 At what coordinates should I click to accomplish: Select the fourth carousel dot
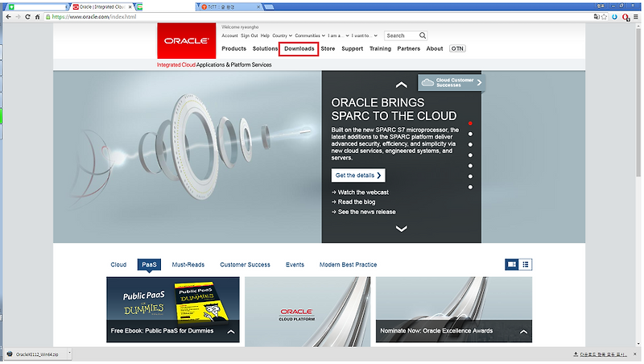coord(470,155)
